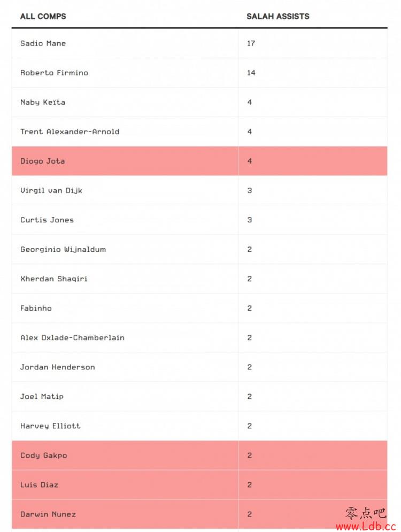This screenshot has height=532, width=401.
Task: Select Trent Alexander-Arnold row
Action: pos(199,132)
